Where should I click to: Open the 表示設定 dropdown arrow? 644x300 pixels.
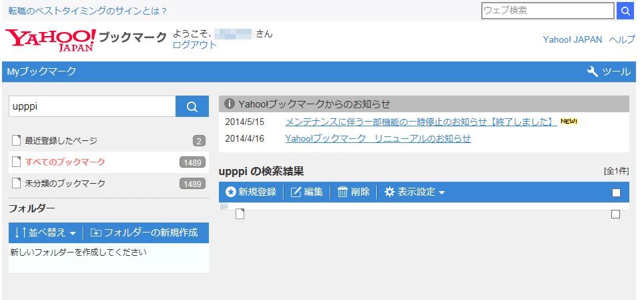pos(442,192)
